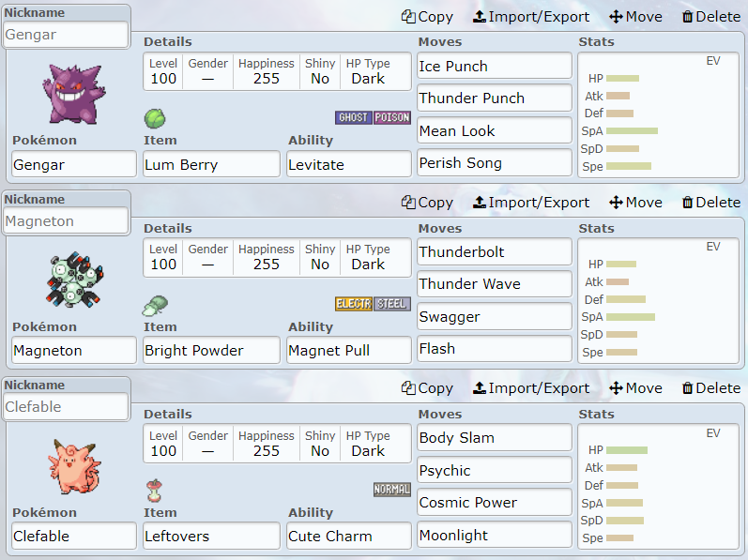The height and width of the screenshot is (560, 748).
Task: Click the Poison type badge on Gengar
Action: pos(392,117)
